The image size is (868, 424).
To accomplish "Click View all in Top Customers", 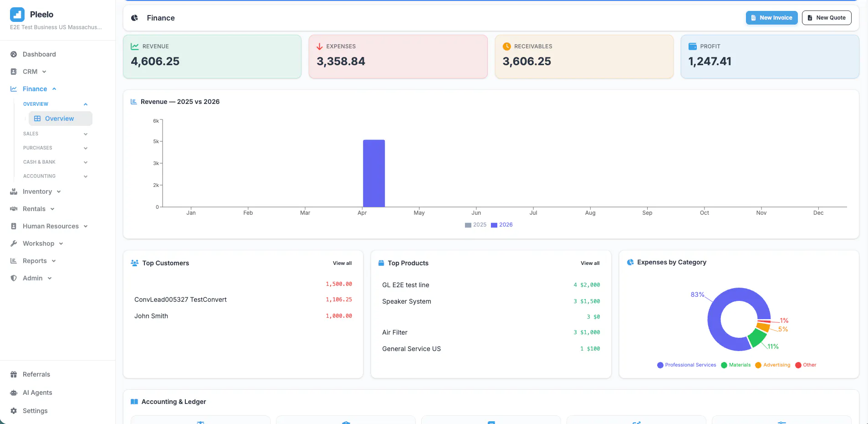I will pos(342,263).
